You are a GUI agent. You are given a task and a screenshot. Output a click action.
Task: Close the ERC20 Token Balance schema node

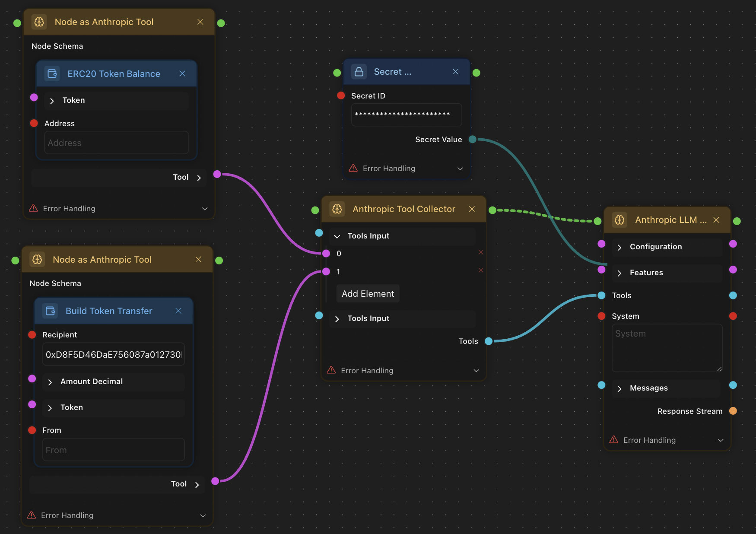point(182,73)
